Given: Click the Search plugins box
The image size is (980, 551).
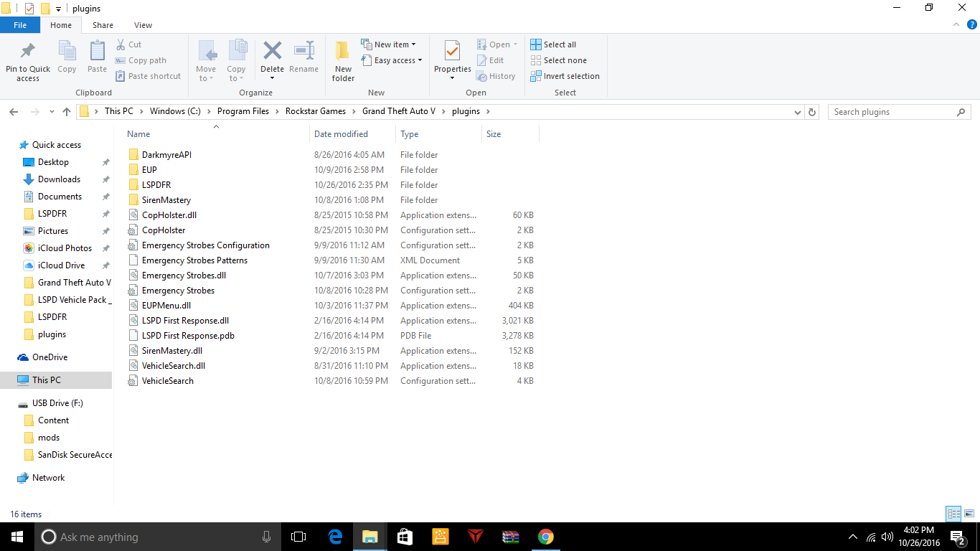Looking at the screenshot, I should pos(899,112).
